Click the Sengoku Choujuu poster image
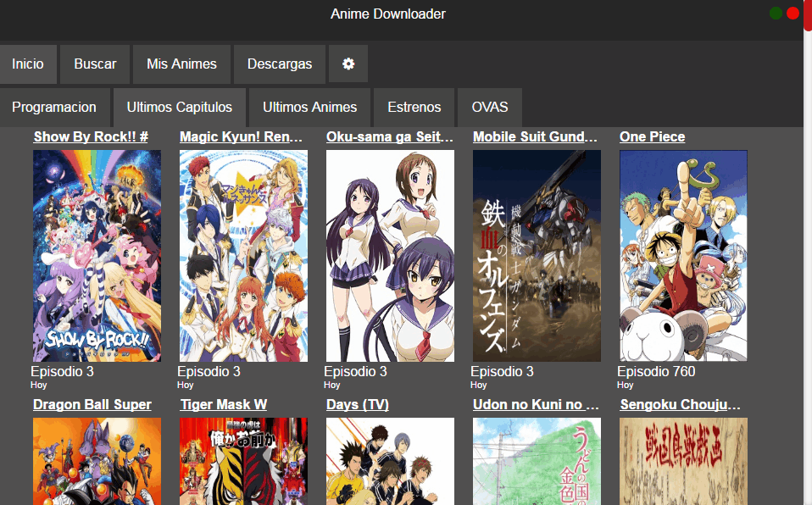The image size is (812, 505). pyautogui.click(x=683, y=462)
